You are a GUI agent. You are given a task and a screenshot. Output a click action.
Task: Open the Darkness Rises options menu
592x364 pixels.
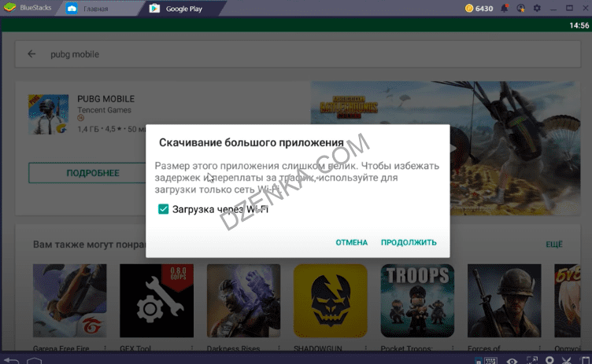click(279, 347)
